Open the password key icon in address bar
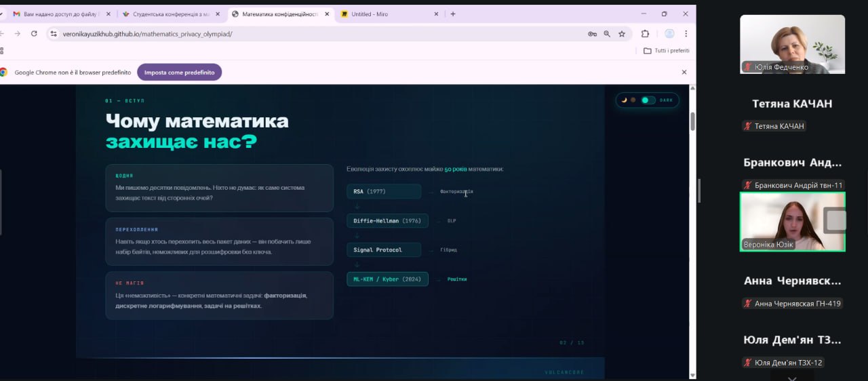 coord(592,34)
